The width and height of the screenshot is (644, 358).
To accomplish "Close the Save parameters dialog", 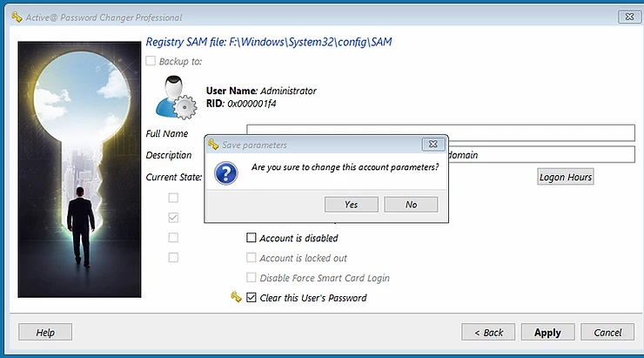I will [x=433, y=145].
